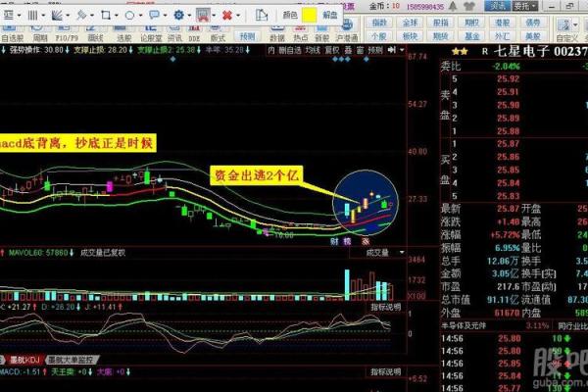The height and width of the screenshot is (392, 588).
Task: Select the 全球 market tab
Action: pyautogui.click(x=410, y=23)
